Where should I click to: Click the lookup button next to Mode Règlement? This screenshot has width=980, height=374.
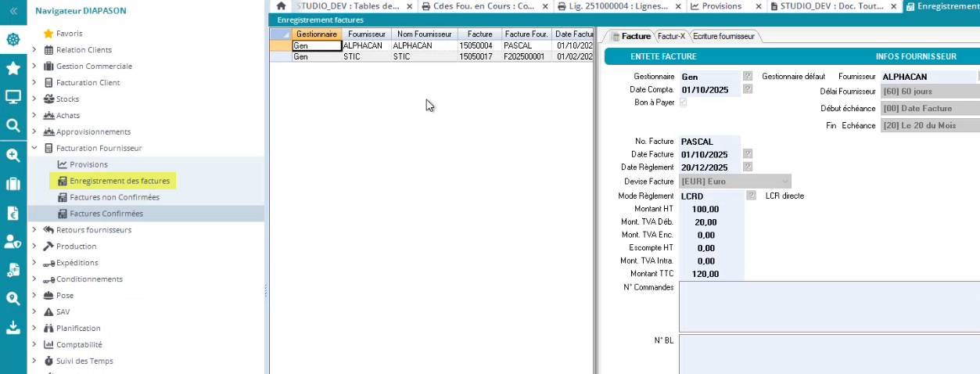click(751, 196)
